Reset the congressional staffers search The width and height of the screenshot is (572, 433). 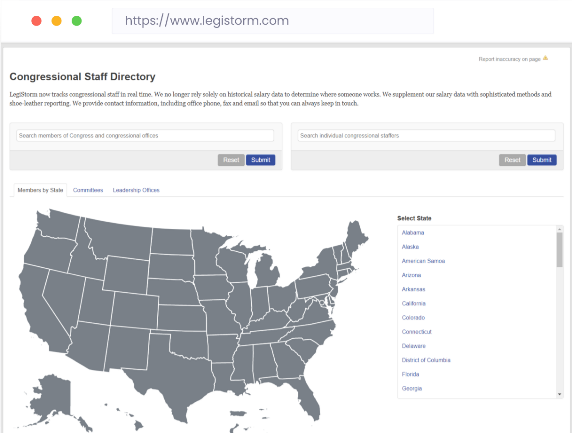[x=512, y=160]
